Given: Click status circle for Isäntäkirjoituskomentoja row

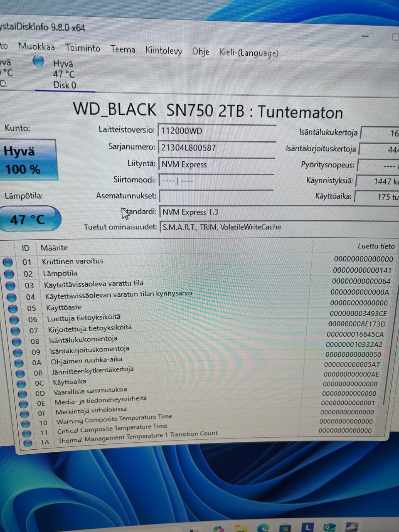Looking at the screenshot, I should (x=18, y=352).
